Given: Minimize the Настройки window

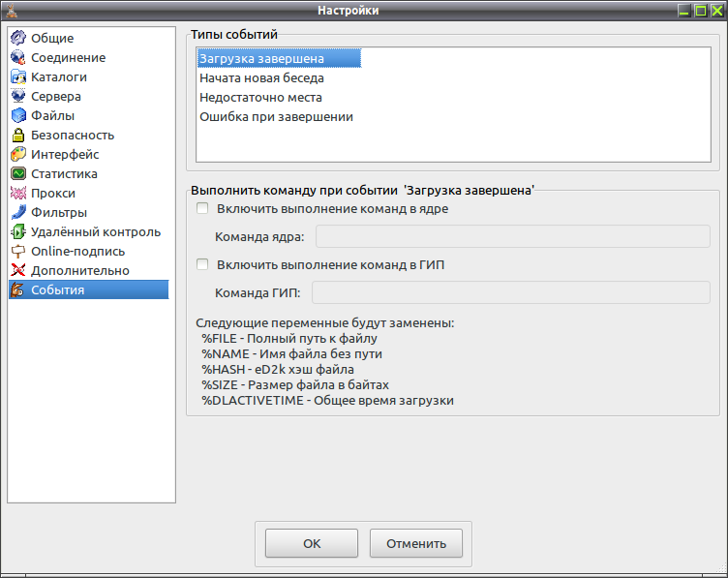Looking at the screenshot, I should [x=683, y=11].
